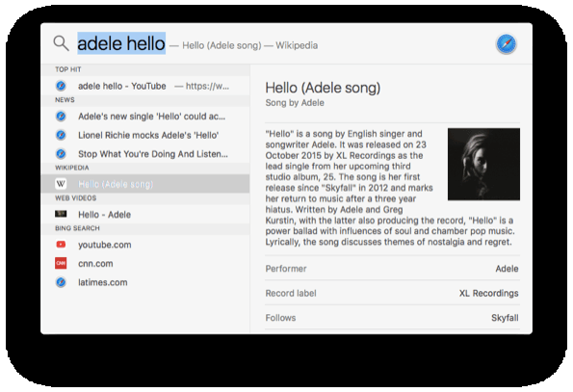Click the Wikipedia W icon
The height and width of the screenshot is (392, 573).
(61, 184)
